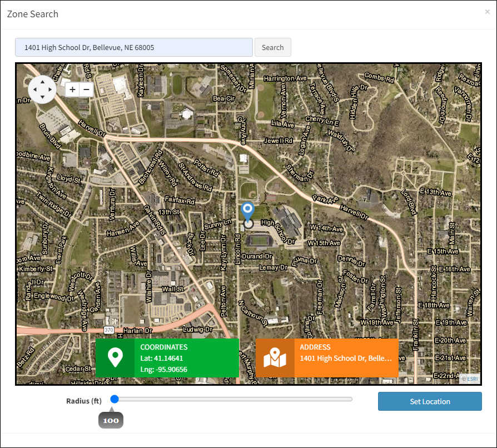Pan the map down with the arrow
Viewport: 497px width, 448px height.
(42, 97)
